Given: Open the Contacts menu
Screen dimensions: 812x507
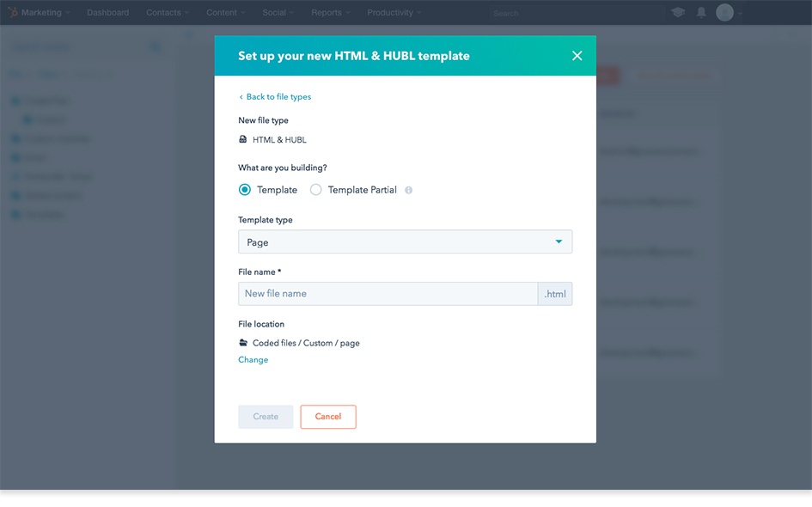Looking at the screenshot, I should (168, 12).
